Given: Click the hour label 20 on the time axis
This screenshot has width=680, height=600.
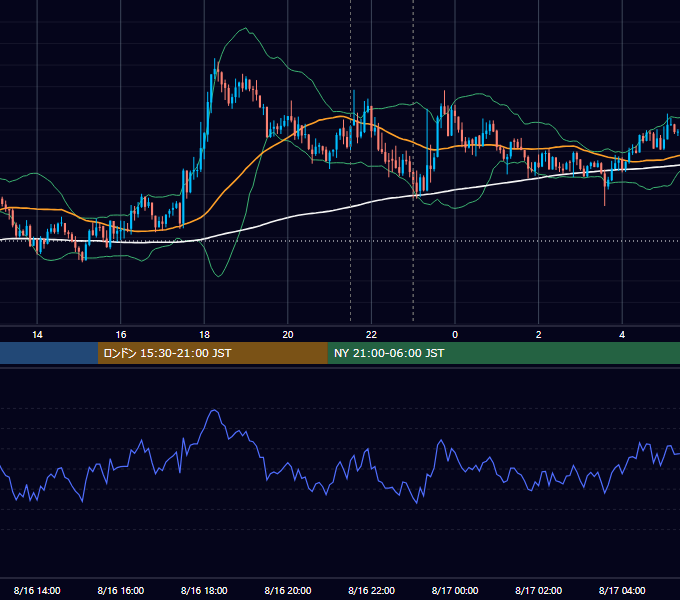Looking at the screenshot, I should (288, 335).
